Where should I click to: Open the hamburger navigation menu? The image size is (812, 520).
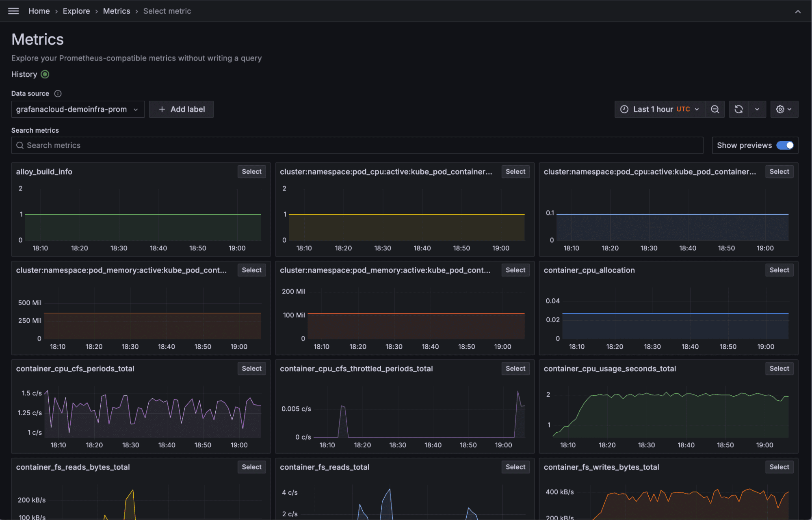click(x=13, y=11)
